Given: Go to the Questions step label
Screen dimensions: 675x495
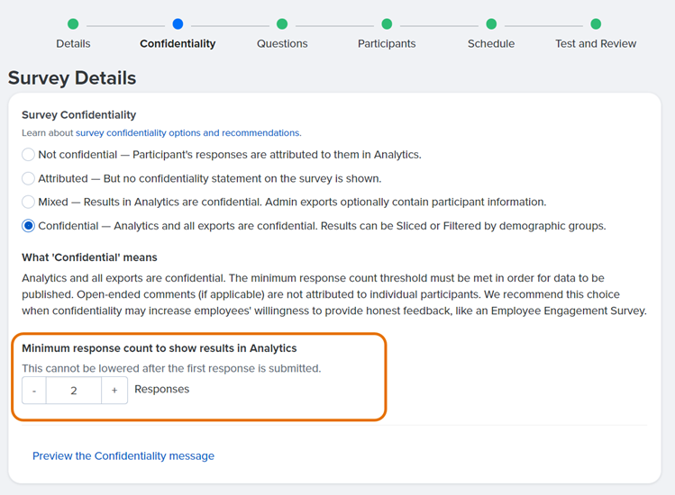Looking at the screenshot, I should coord(282,43).
